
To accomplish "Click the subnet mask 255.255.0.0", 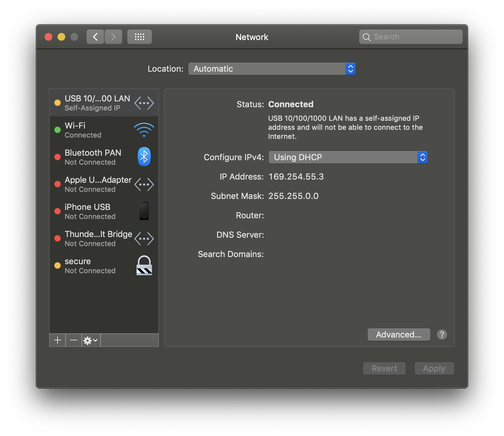I will tap(293, 196).
